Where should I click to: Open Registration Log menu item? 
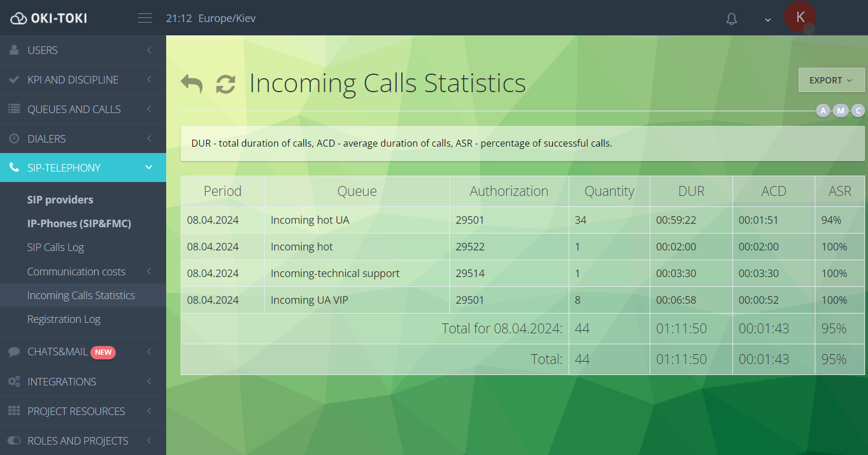pyautogui.click(x=64, y=319)
